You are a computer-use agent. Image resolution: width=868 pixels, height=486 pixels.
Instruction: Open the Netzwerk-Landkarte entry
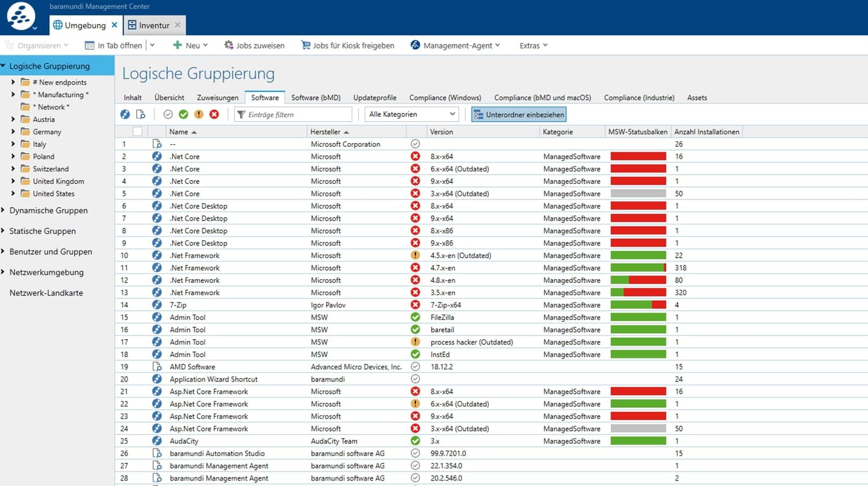pos(46,293)
